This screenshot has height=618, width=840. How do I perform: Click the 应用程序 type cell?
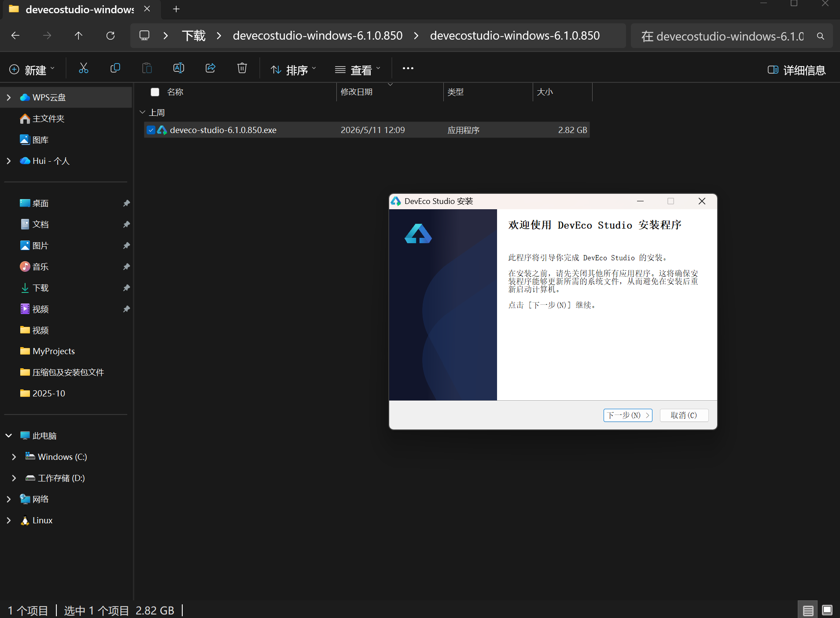[x=463, y=130]
